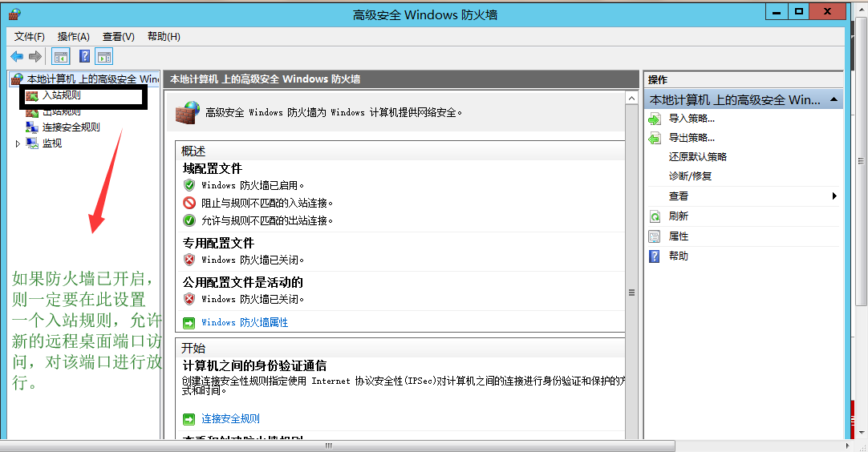This screenshot has width=868, height=452.
Task: Click the outer window scrollbar down arrow
Action: tap(862, 433)
